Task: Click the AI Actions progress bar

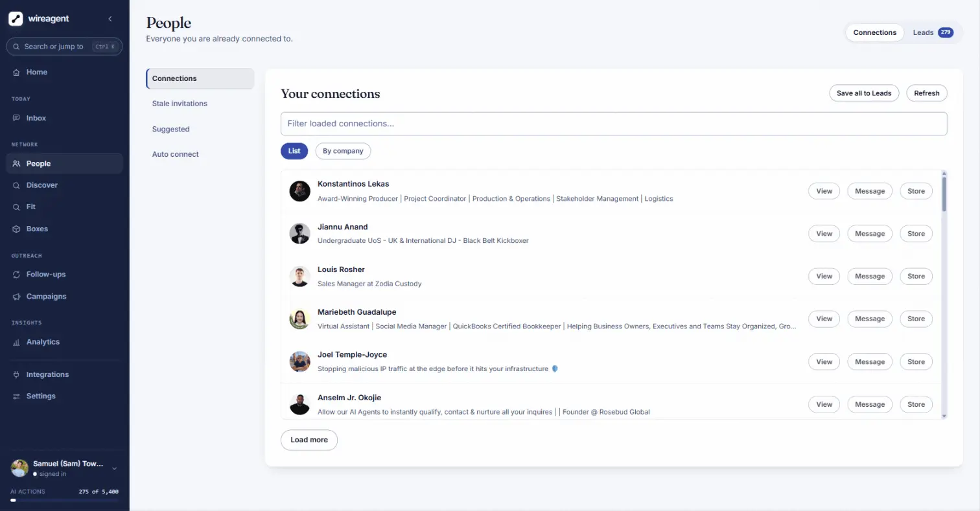Action: (x=64, y=501)
